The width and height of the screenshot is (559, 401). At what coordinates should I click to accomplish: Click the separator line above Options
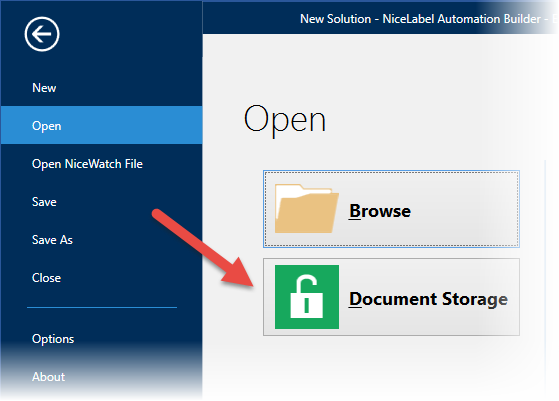102,307
